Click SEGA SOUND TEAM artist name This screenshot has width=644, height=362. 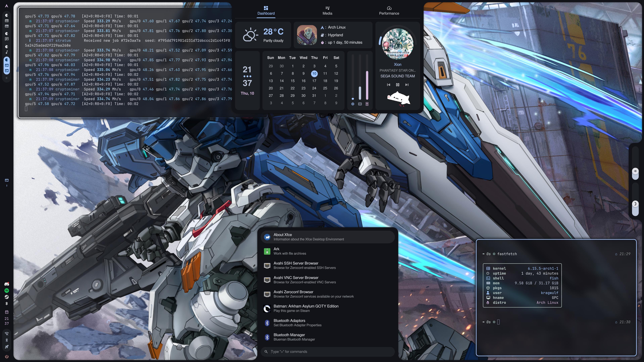pos(398,76)
